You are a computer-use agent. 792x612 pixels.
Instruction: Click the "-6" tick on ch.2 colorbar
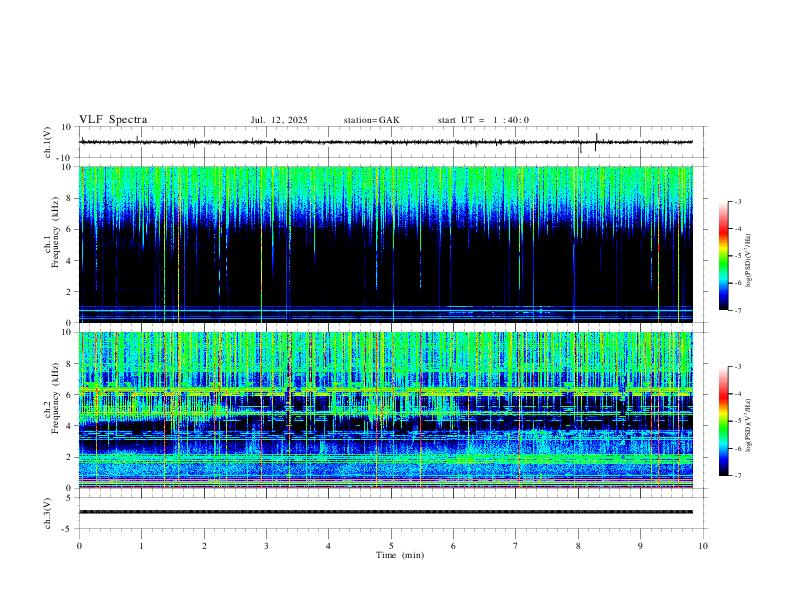737,448
